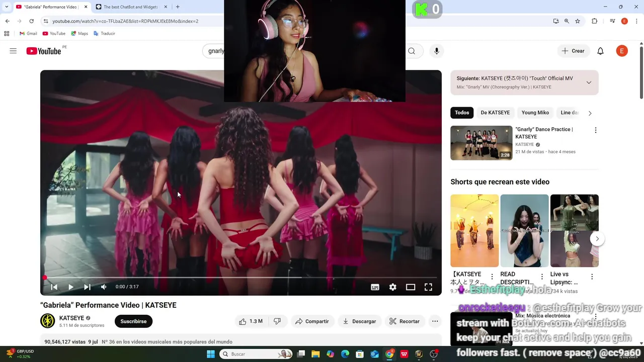
Task: Show next Shorts carousel arrow
Action: 597,239
